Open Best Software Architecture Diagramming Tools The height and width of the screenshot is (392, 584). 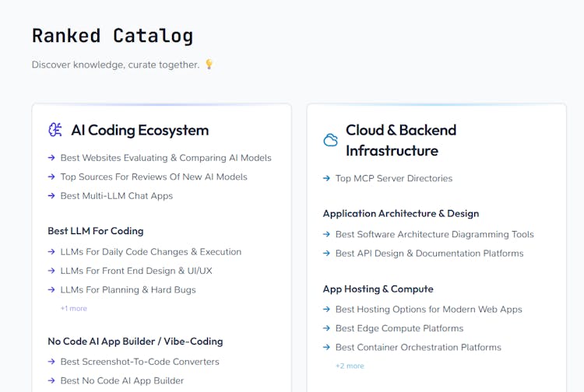434,234
